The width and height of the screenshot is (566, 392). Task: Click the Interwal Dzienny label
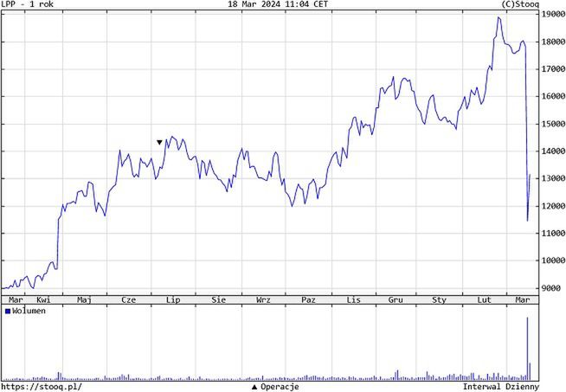point(501,387)
